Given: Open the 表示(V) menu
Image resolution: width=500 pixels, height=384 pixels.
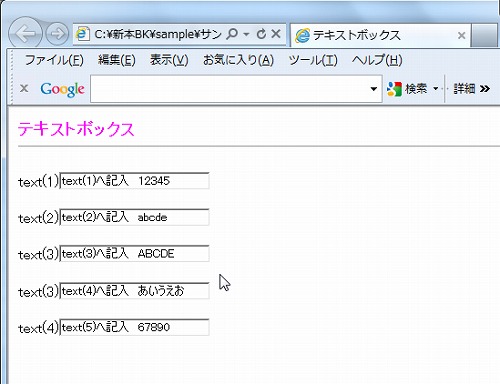Looking at the screenshot, I should (x=169, y=60).
